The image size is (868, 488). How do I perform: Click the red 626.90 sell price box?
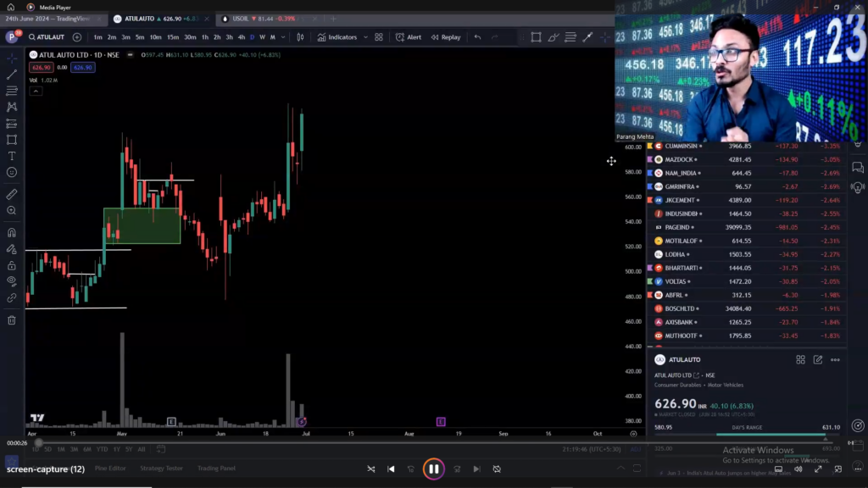click(41, 68)
